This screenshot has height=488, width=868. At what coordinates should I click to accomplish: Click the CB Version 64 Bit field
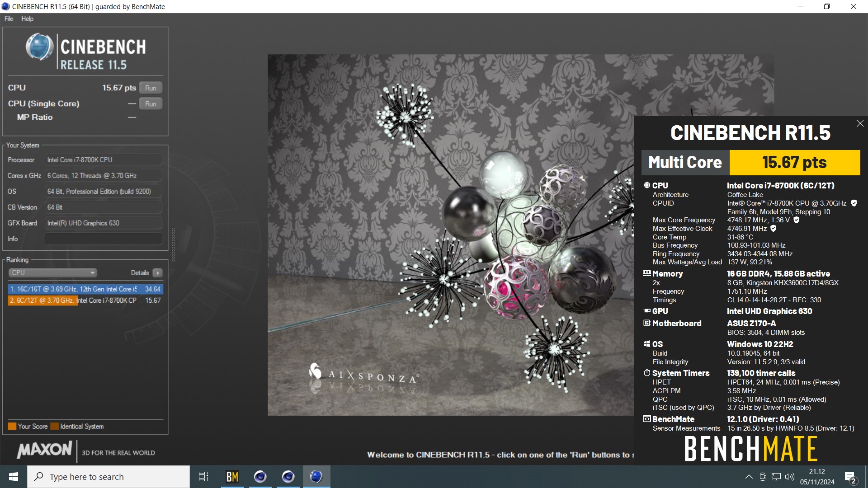(103, 207)
